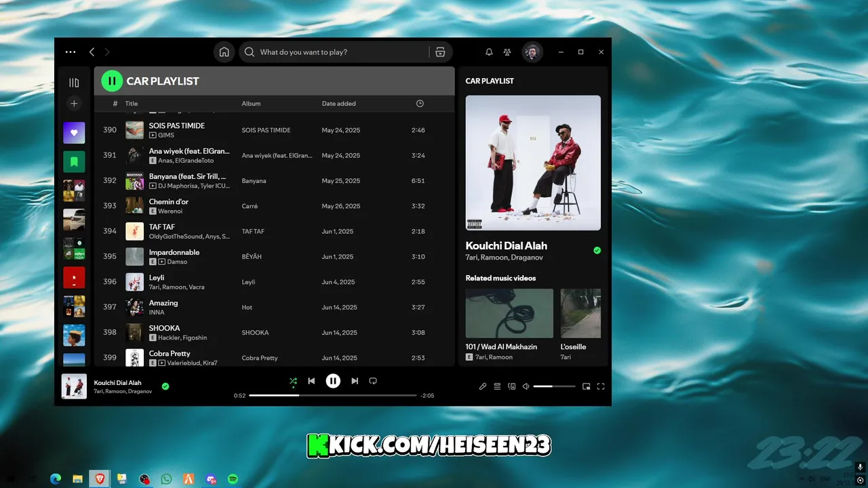
Task: Toggle remaining time display -2:05
Action: pyautogui.click(x=427, y=396)
